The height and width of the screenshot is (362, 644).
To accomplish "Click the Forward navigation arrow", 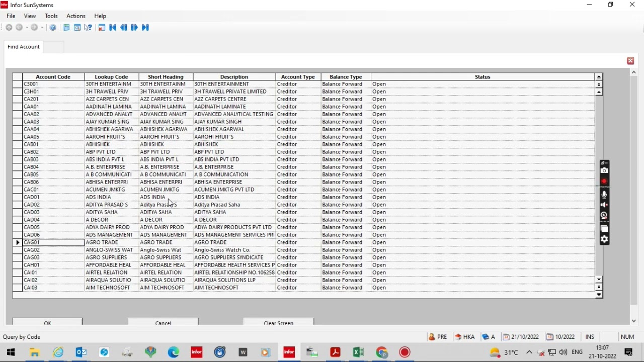I will click(34, 28).
